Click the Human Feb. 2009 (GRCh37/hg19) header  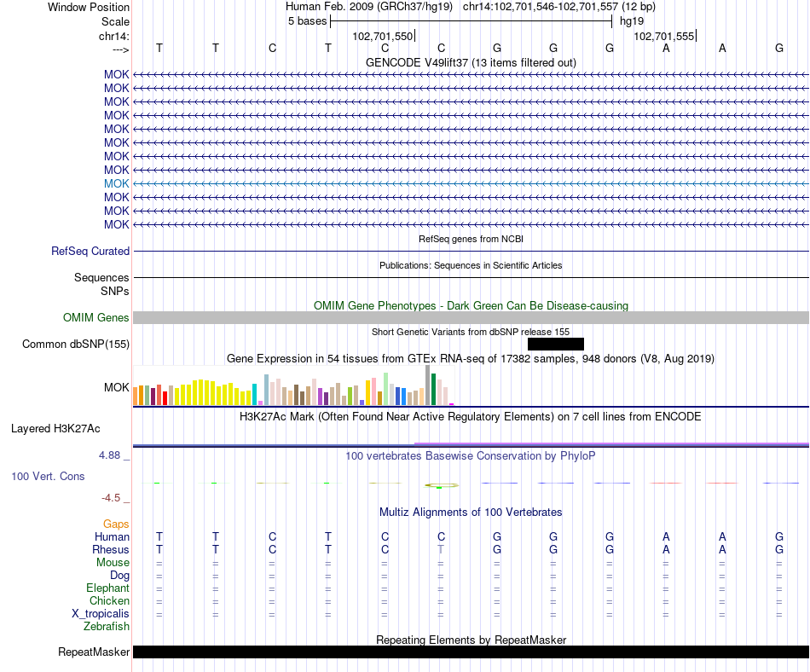tap(369, 7)
